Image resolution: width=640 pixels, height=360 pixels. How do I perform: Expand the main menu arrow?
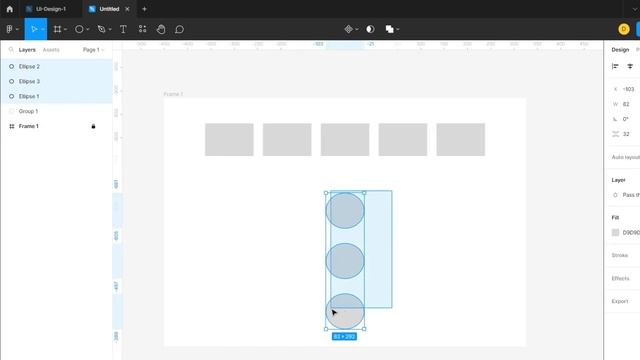pyautogui.click(x=17, y=29)
